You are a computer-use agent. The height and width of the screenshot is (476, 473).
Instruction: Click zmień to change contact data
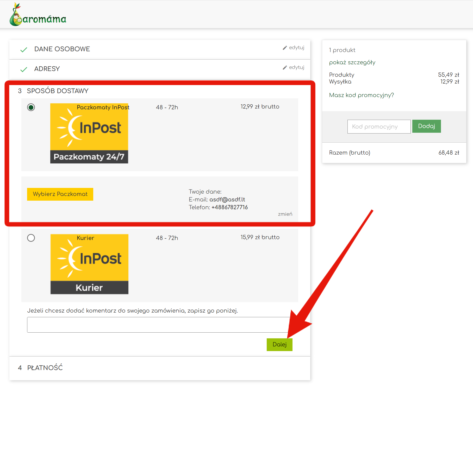click(x=285, y=214)
